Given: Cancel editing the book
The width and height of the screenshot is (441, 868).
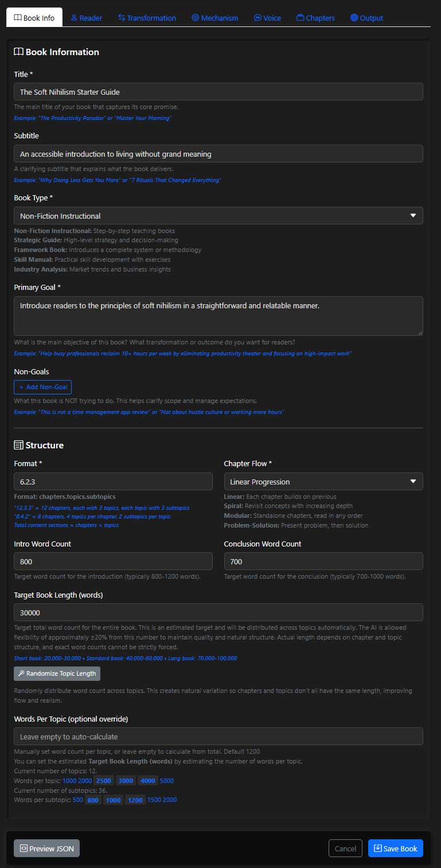Looking at the screenshot, I should (345, 848).
